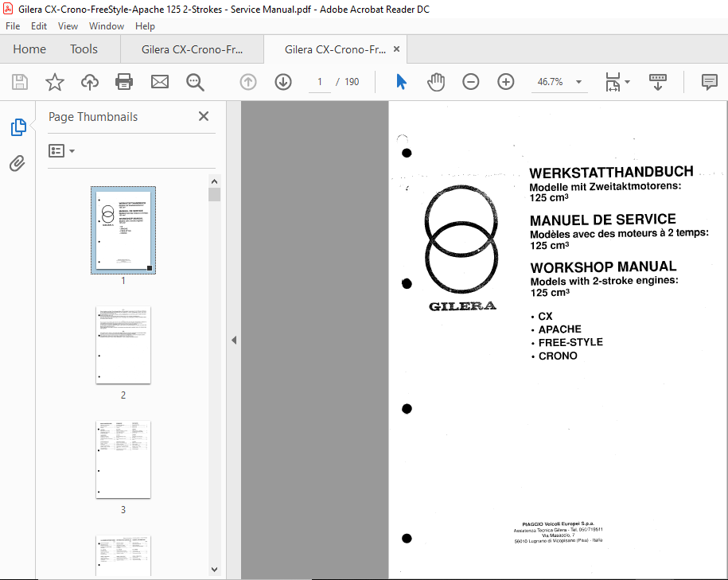Go to next page arrow
Viewport: 728px width, 580px height.
click(x=282, y=82)
